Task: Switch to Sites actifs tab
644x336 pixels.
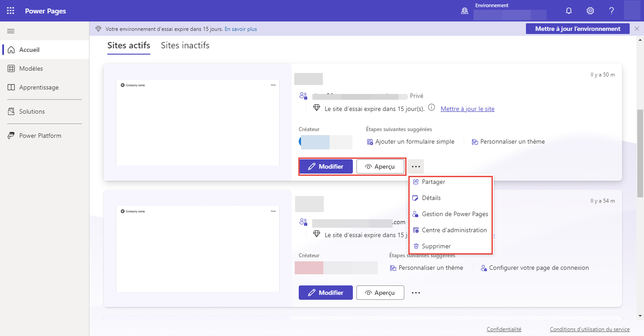Action: pos(129,45)
